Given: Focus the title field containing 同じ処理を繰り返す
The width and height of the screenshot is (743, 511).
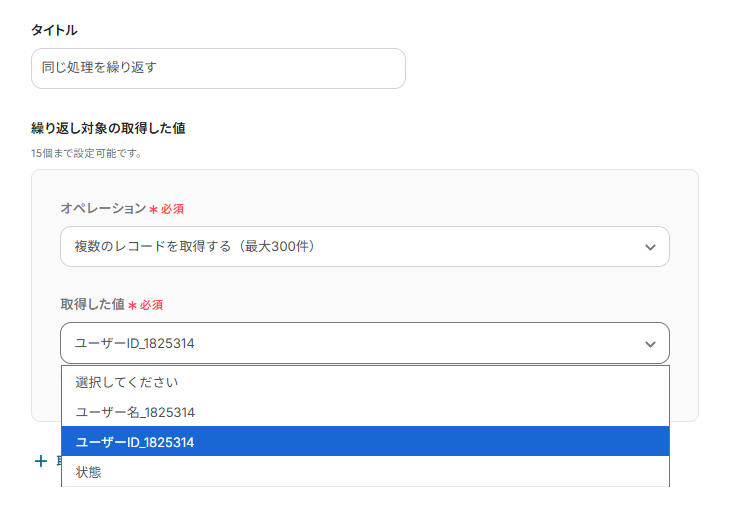Looking at the screenshot, I should pos(218,68).
